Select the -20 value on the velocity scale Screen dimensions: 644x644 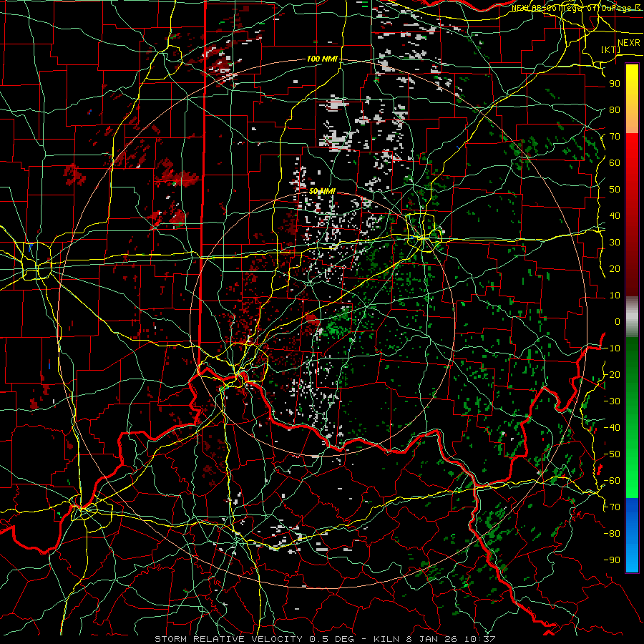click(612, 374)
